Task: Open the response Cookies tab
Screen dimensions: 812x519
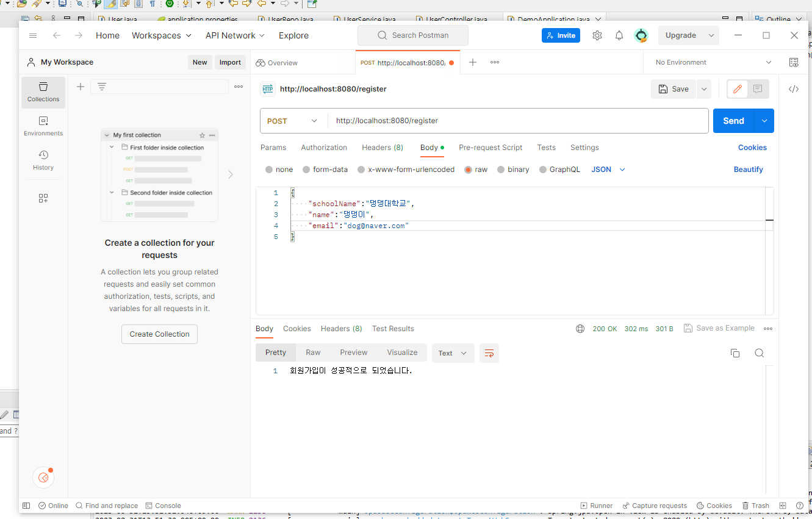Action: tap(297, 329)
